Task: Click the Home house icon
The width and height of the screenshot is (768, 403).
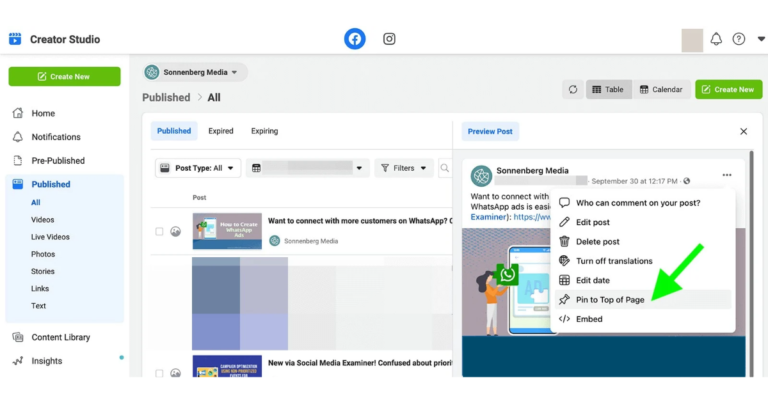Action: 18,113
